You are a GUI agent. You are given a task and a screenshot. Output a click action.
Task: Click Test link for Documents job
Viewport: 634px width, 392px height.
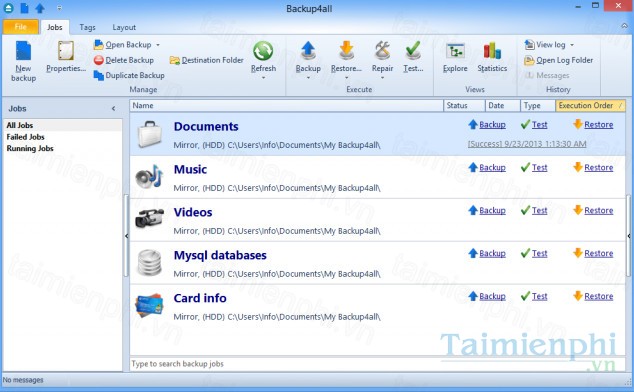click(x=539, y=125)
